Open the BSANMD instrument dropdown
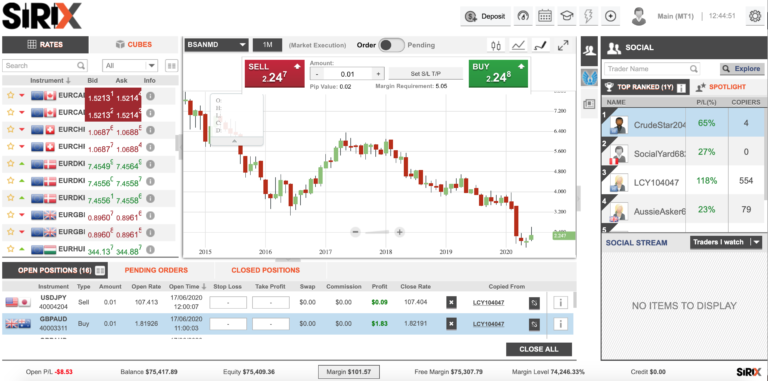 (216, 45)
